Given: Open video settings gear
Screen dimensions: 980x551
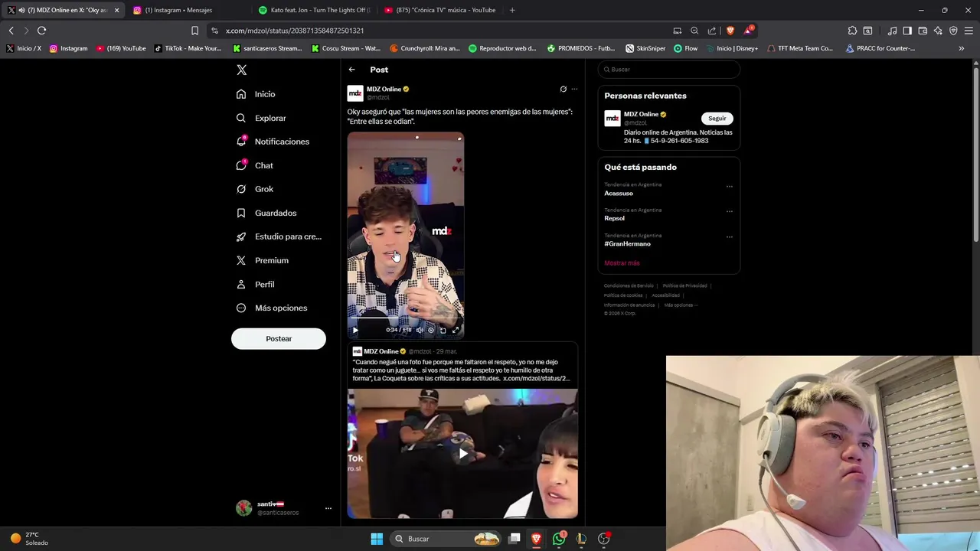Looking at the screenshot, I should coord(431,330).
